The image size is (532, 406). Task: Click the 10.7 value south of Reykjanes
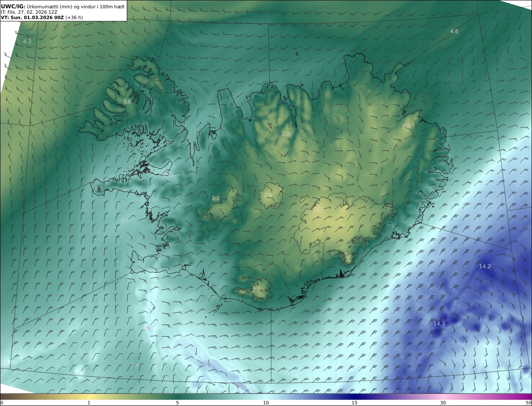[x=148, y=328]
